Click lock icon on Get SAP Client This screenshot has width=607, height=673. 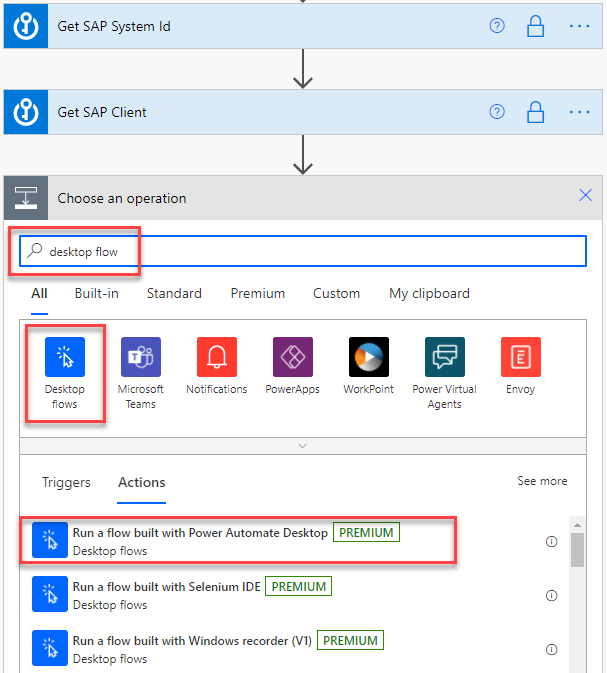pyautogui.click(x=535, y=112)
